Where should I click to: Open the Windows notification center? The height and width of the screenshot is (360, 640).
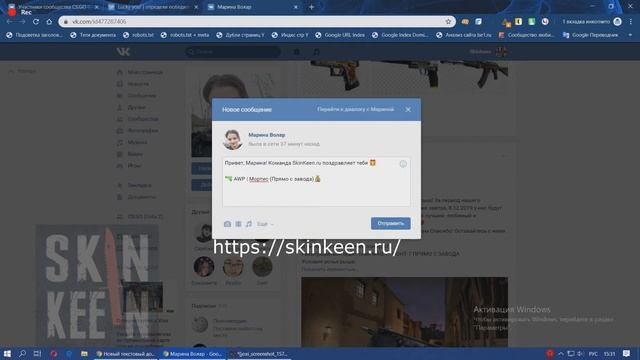click(x=627, y=353)
